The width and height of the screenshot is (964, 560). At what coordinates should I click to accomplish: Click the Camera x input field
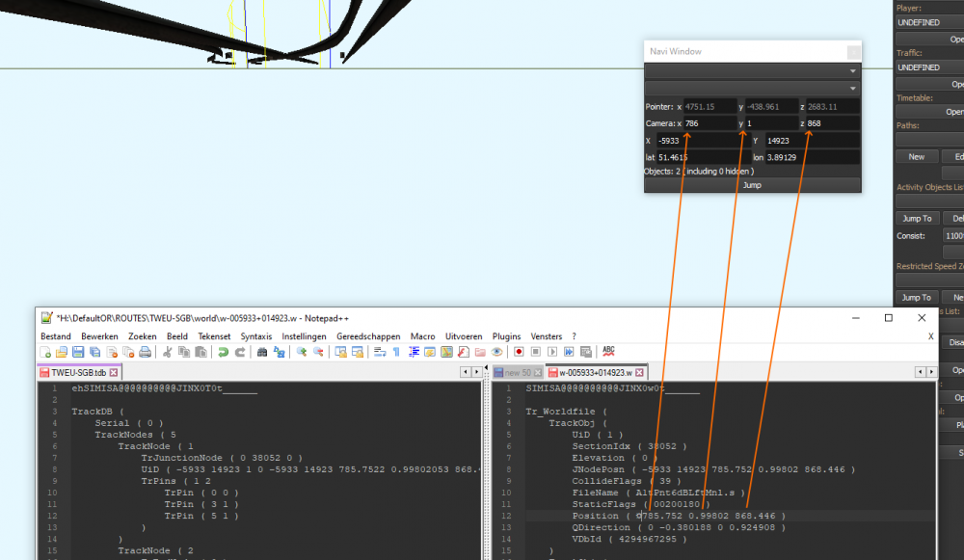click(709, 123)
